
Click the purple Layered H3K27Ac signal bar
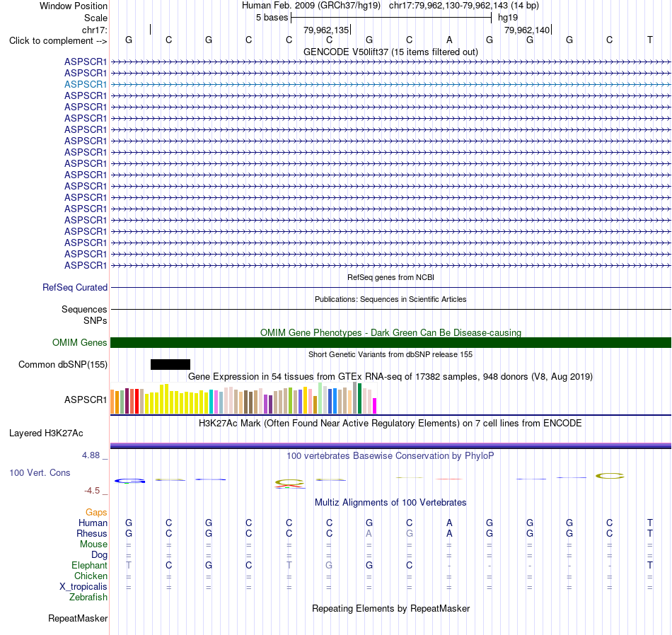coord(390,445)
